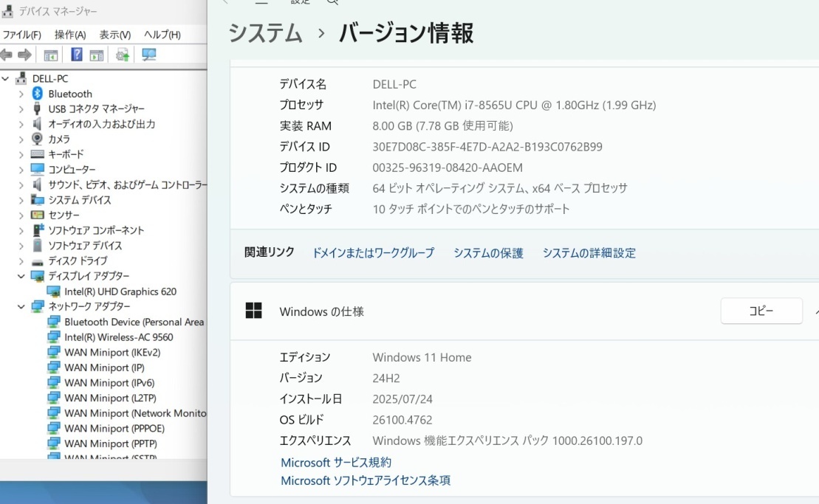Viewport: 819px width, 504px height.
Task: Open システムの保護 link
Action: (x=488, y=253)
